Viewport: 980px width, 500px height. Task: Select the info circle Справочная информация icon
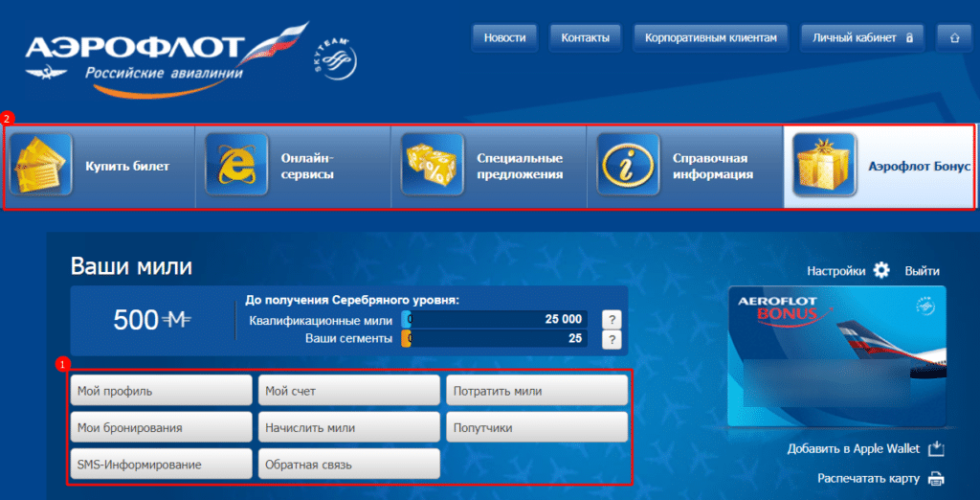pos(628,165)
